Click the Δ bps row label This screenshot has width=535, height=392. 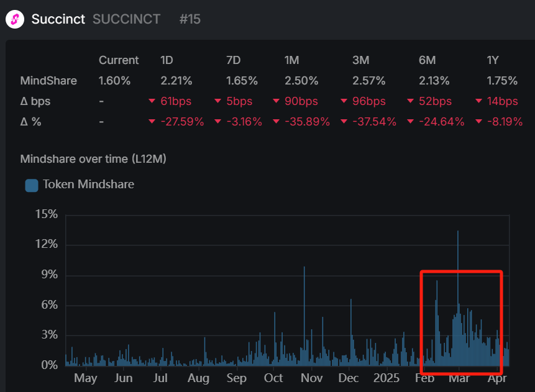(x=35, y=101)
